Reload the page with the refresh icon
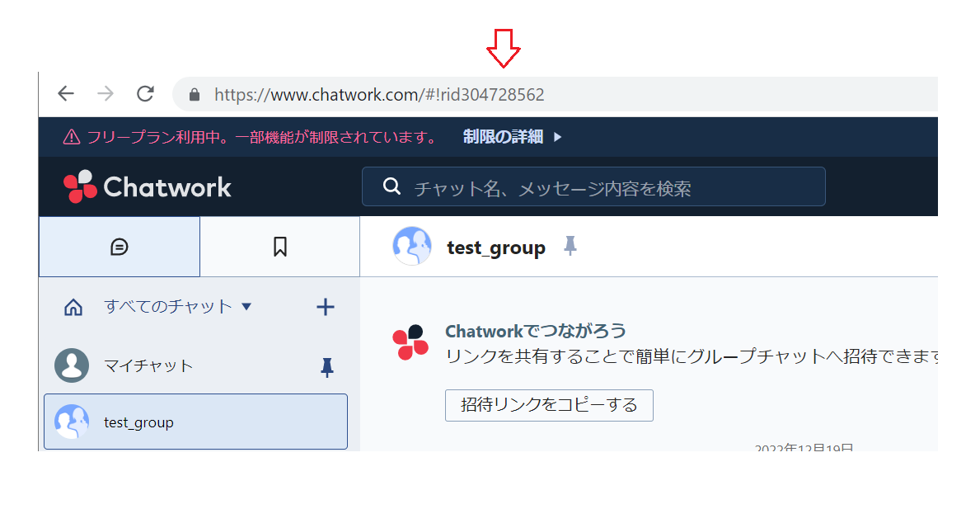This screenshot has width=980, height=509. [145, 94]
